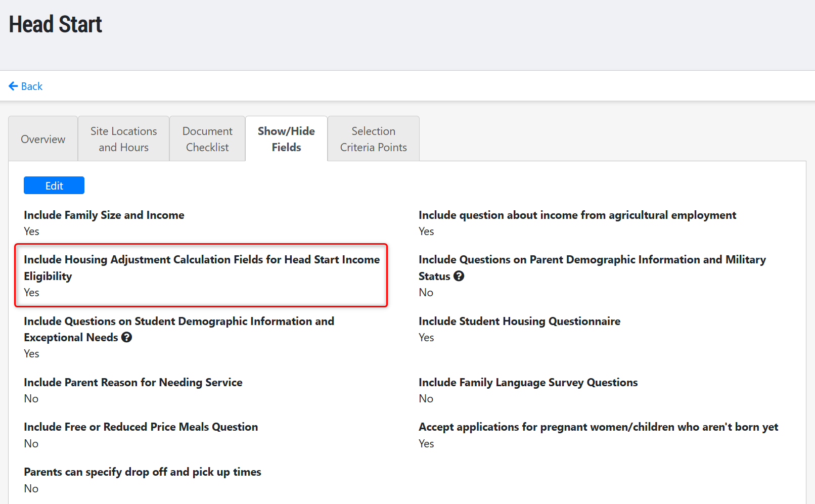Open the Overview tab

pos(43,139)
